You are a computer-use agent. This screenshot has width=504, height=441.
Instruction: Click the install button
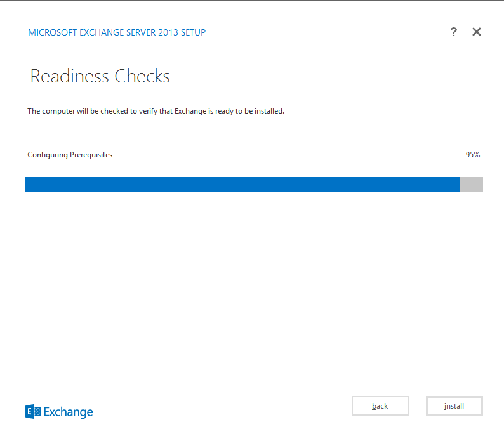click(x=454, y=405)
